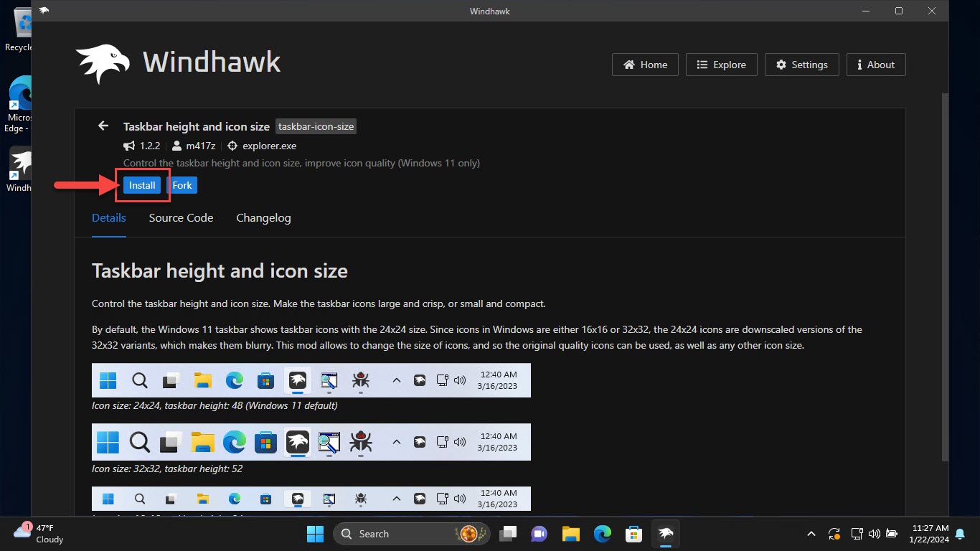Select the Details tab
The width and height of the screenshot is (980, 551).
pos(108,218)
